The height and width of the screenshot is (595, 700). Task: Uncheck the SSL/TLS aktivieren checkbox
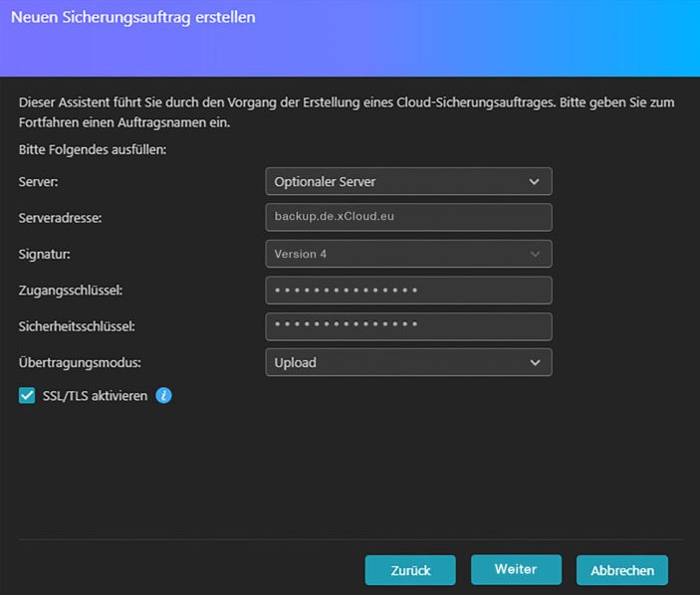click(x=27, y=396)
